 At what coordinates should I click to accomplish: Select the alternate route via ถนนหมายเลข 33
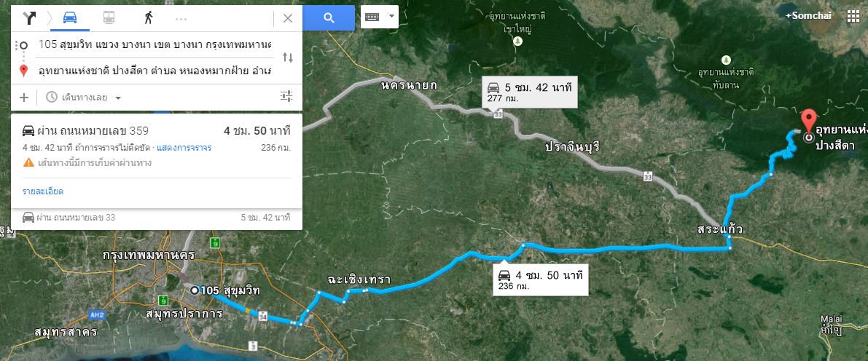(x=157, y=218)
